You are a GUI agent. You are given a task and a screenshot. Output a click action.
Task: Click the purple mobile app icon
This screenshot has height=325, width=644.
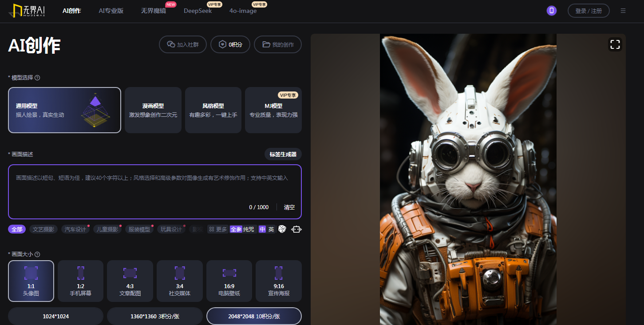click(551, 11)
